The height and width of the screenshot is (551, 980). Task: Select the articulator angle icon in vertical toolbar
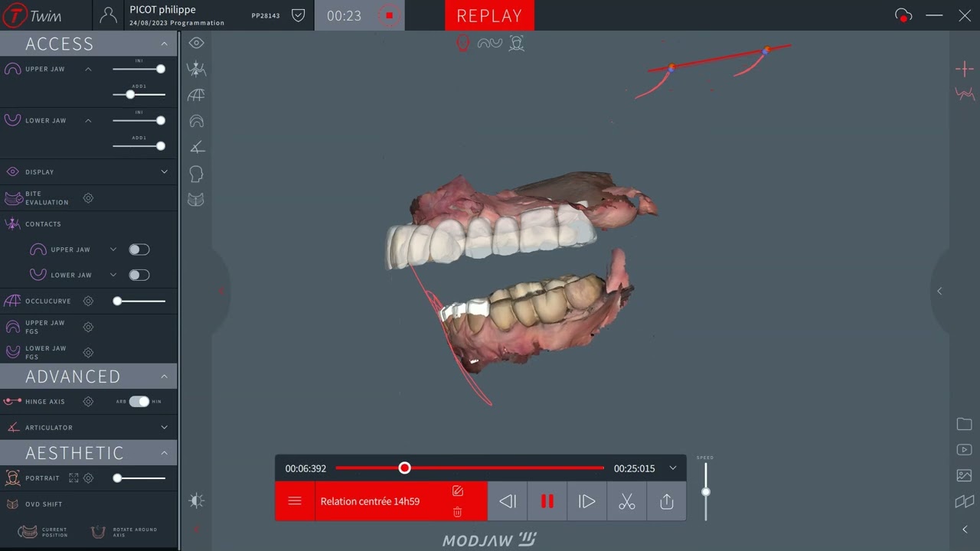point(196,147)
